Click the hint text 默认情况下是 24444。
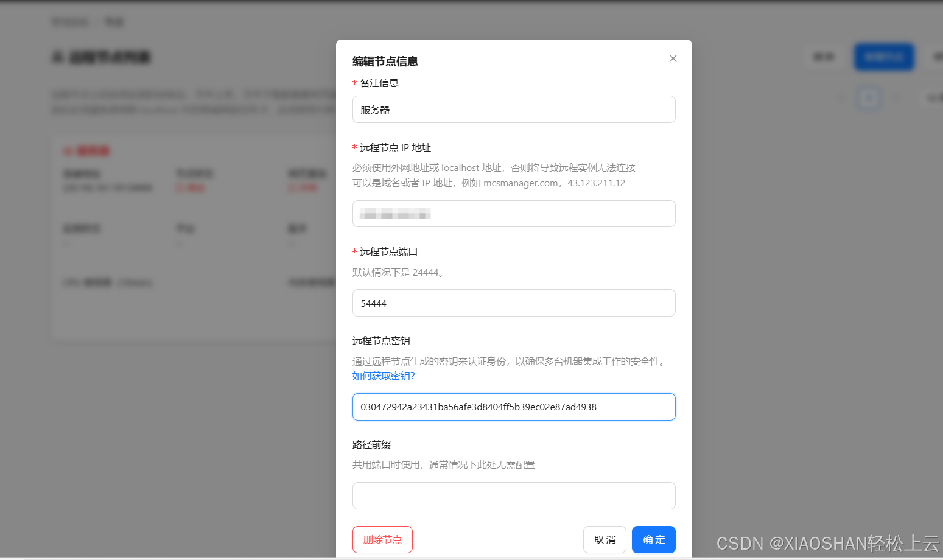Screen dimensions: 943x560 [399, 273]
